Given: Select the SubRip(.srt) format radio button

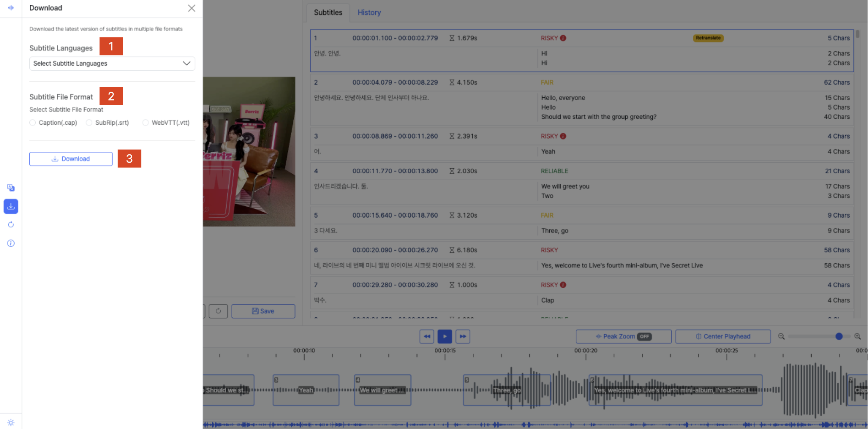Looking at the screenshot, I should click(89, 122).
